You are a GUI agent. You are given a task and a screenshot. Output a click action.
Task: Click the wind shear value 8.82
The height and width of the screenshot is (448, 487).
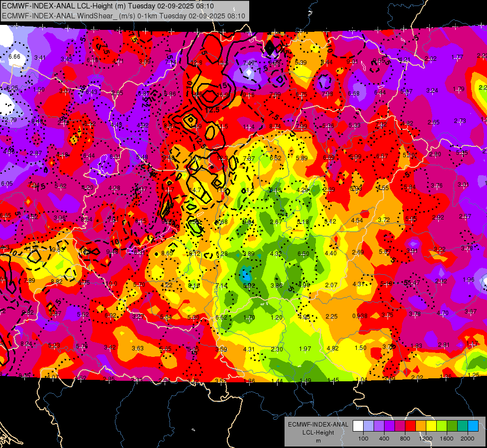pyautogui.click(x=57, y=282)
